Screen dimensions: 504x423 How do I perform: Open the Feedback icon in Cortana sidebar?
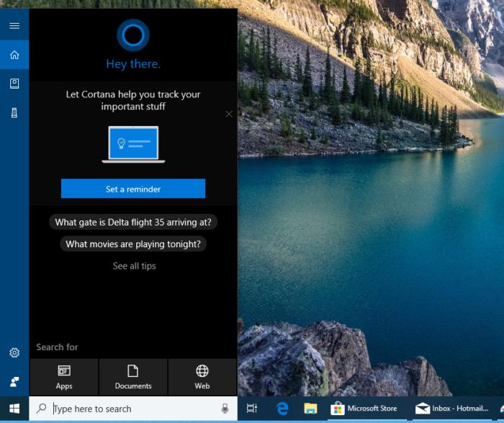pos(14,382)
